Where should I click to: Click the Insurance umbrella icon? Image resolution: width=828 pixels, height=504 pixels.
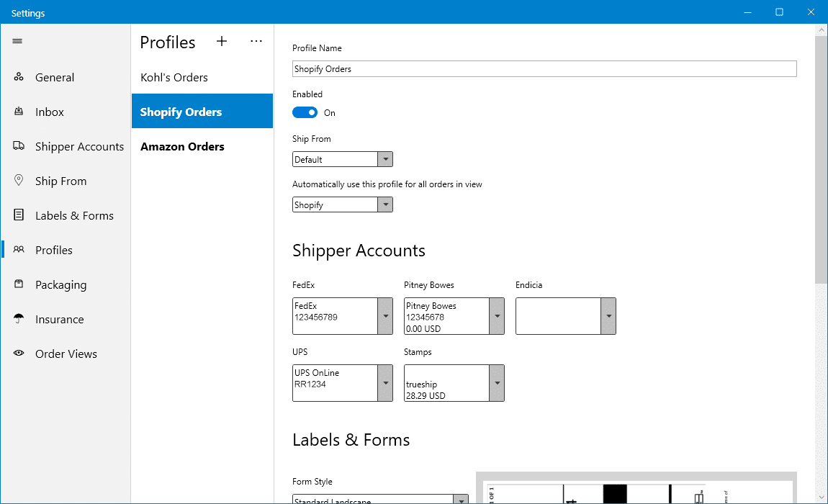pyautogui.click(x=19, y=318)
